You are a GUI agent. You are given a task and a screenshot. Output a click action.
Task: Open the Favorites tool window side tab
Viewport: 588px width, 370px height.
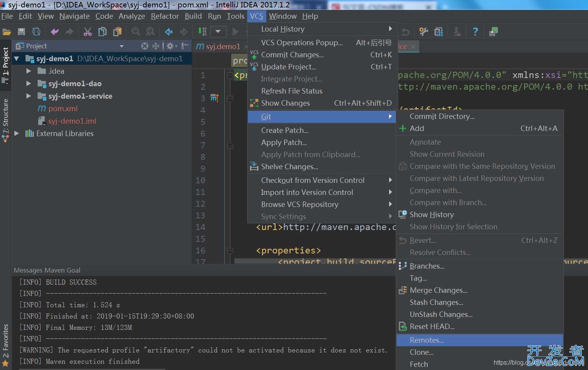pyautogui.click(x=5, y=345)
